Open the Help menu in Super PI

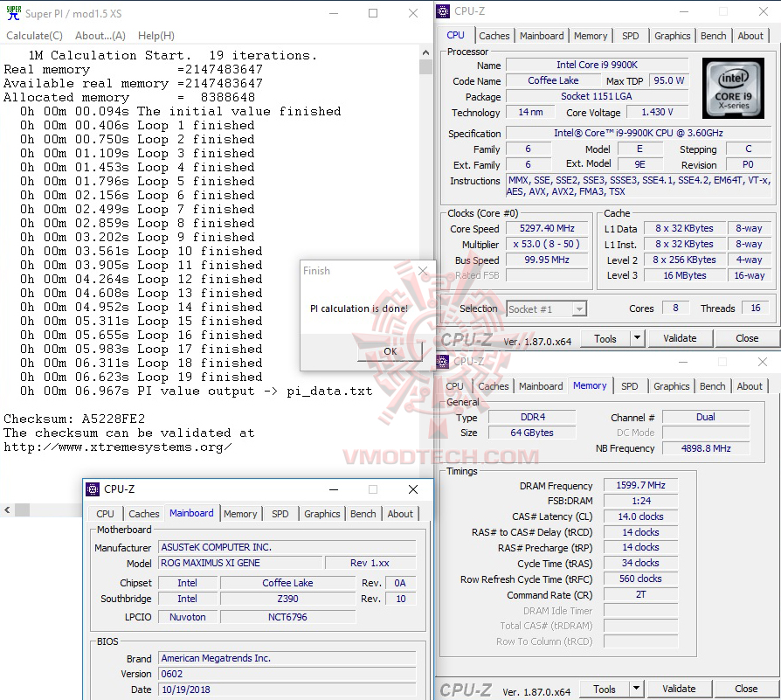pyautogui.click(x=156, y=35)
